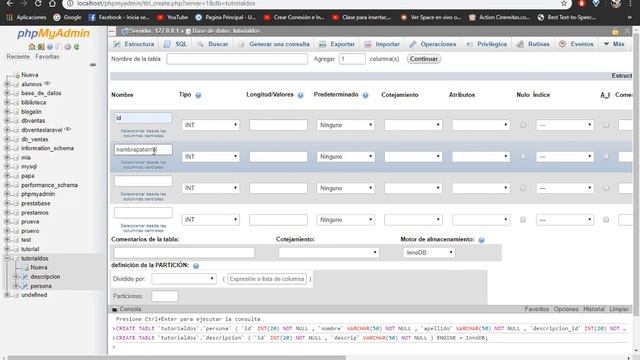Open the Google bookmark
Image resolution: width=640 pixels, height=360 pixels.
click(x=67, y=18)
